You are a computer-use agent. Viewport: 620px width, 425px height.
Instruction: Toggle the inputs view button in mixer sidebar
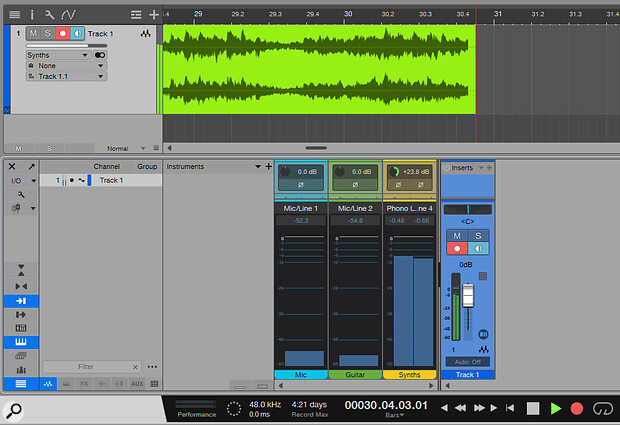(21, 301)
